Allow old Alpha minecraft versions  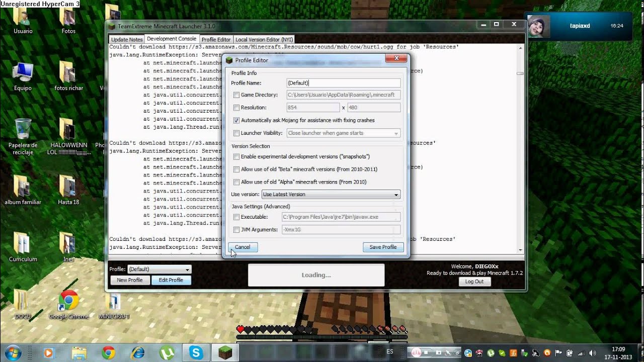coord(236,182)
